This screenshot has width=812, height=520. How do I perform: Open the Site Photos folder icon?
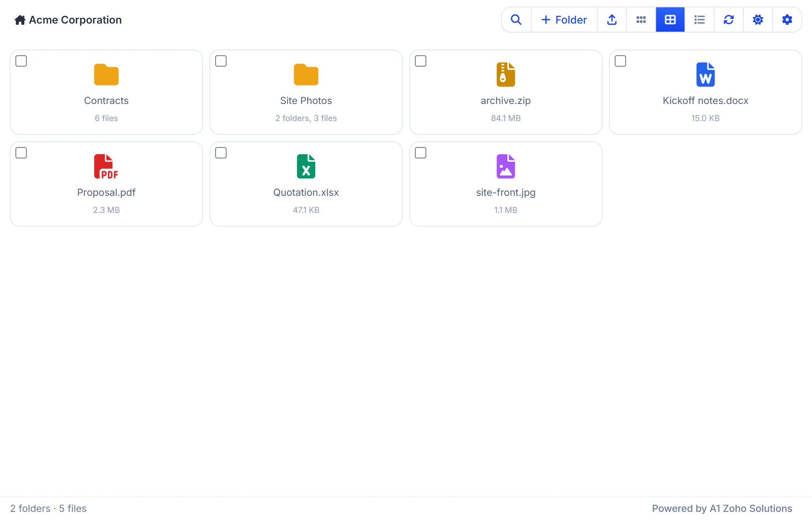point(306,75)
